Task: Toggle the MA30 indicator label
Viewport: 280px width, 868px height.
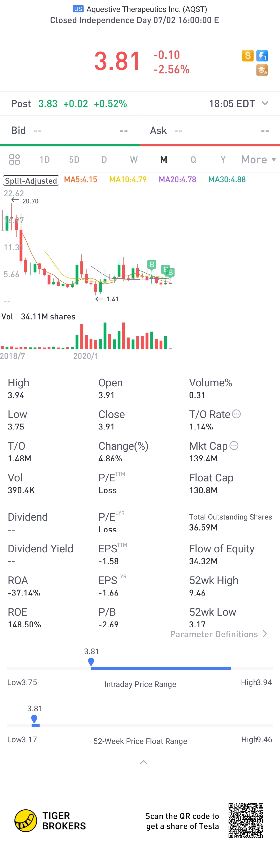Action: coord(227,180)
